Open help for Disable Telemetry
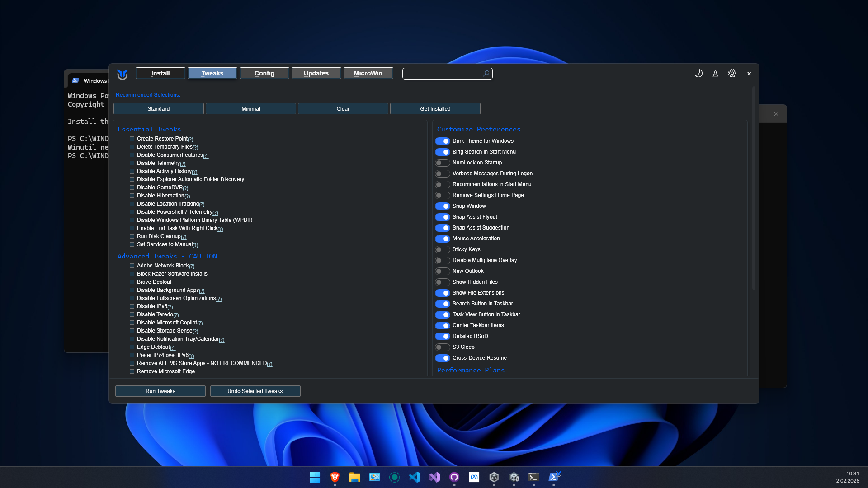Viewport: 868px width, 488px height. point(183,164)
